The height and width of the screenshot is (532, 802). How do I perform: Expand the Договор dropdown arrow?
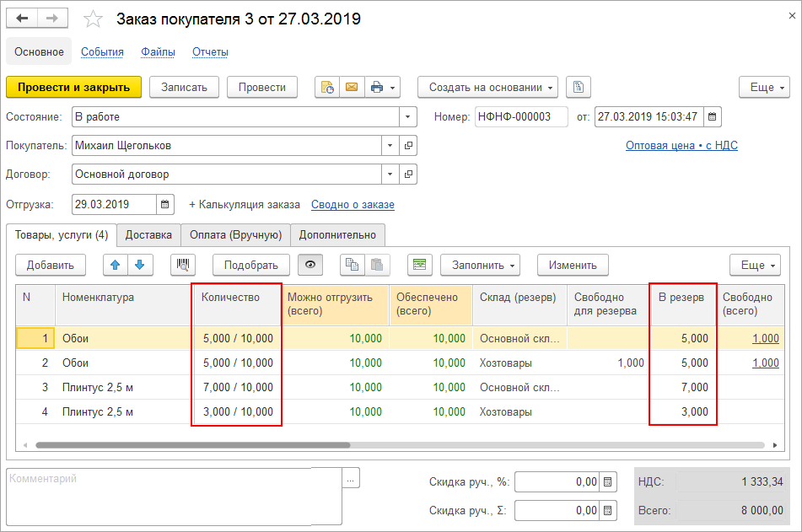click(x=390, y=175)
